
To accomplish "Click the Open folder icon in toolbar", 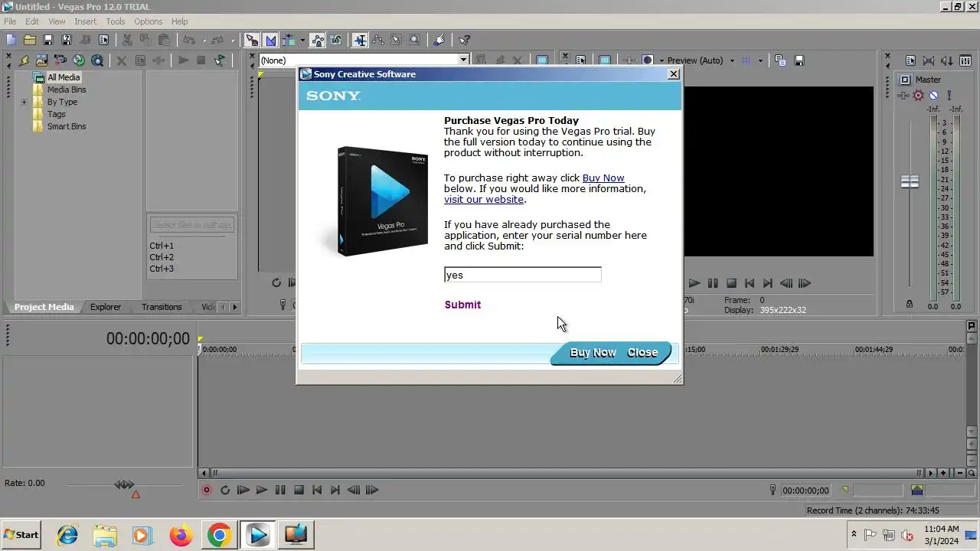I will pos(29,40).
